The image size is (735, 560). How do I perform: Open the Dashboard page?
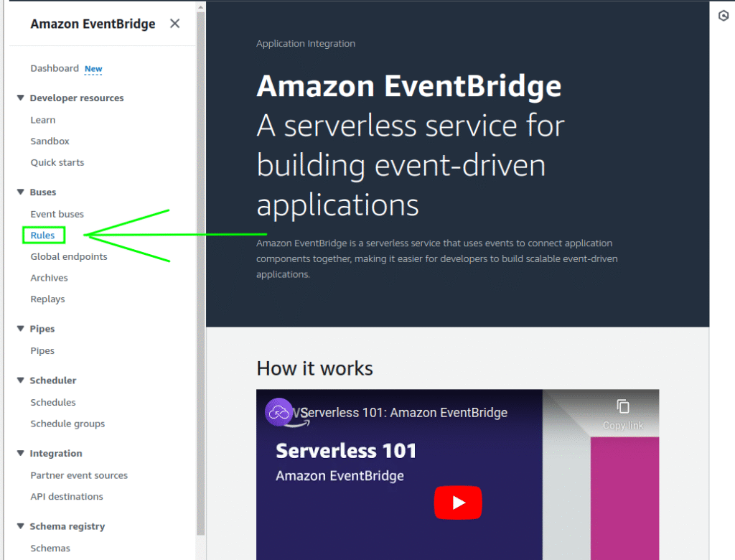tap(55, 69)
